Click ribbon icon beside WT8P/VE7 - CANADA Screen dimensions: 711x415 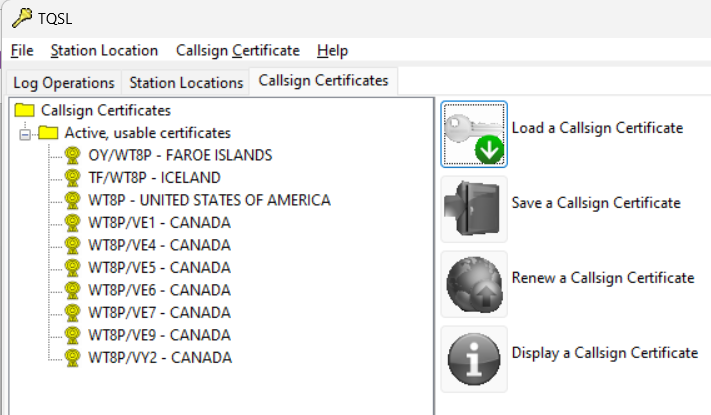click(72, 312)
